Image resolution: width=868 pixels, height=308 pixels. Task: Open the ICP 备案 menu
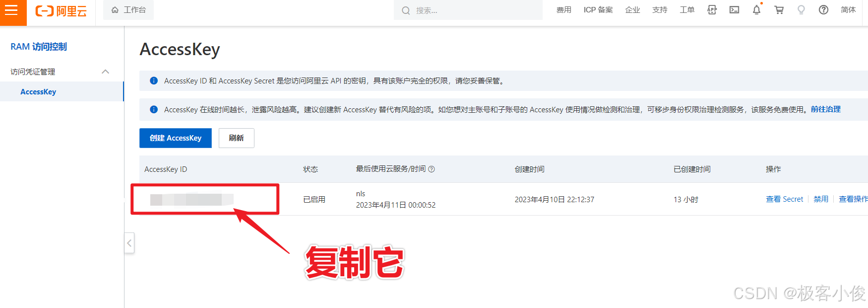coord(598,10)
